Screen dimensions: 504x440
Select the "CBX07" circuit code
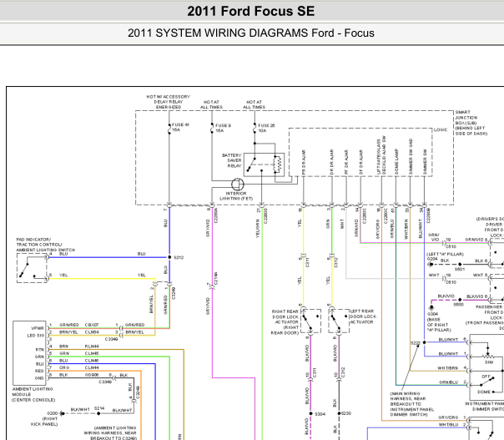[x=92, y=325]
